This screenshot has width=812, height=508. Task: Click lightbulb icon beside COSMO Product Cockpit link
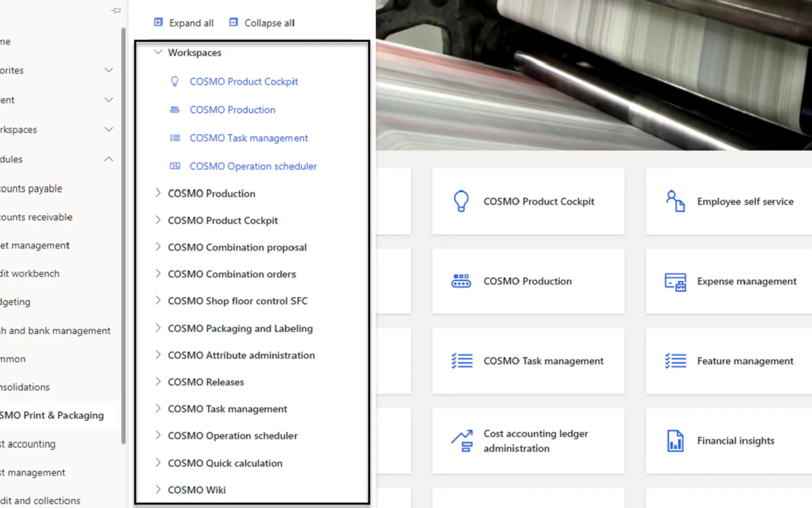(175, 81)
